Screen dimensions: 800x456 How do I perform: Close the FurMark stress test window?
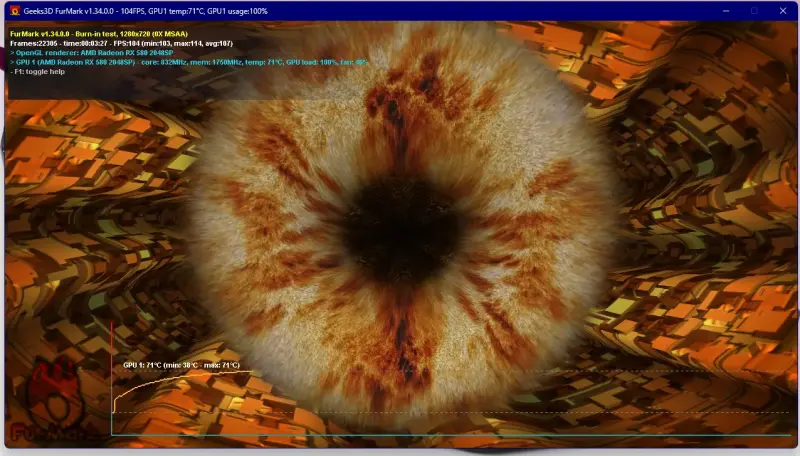coord(782,10)
